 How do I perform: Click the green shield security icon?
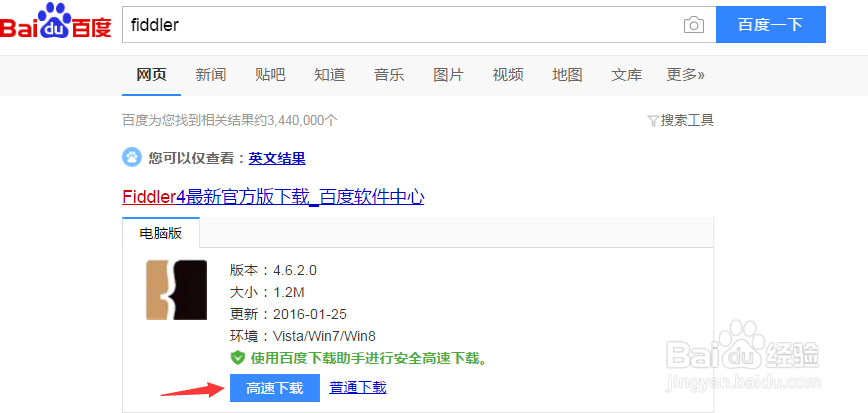coord(237,359)
